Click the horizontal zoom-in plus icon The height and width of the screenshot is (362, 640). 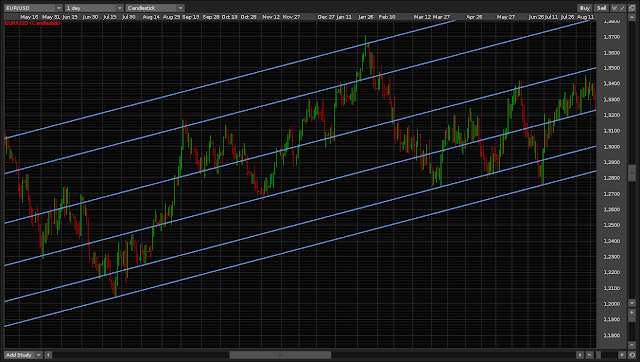click(622, 355)
